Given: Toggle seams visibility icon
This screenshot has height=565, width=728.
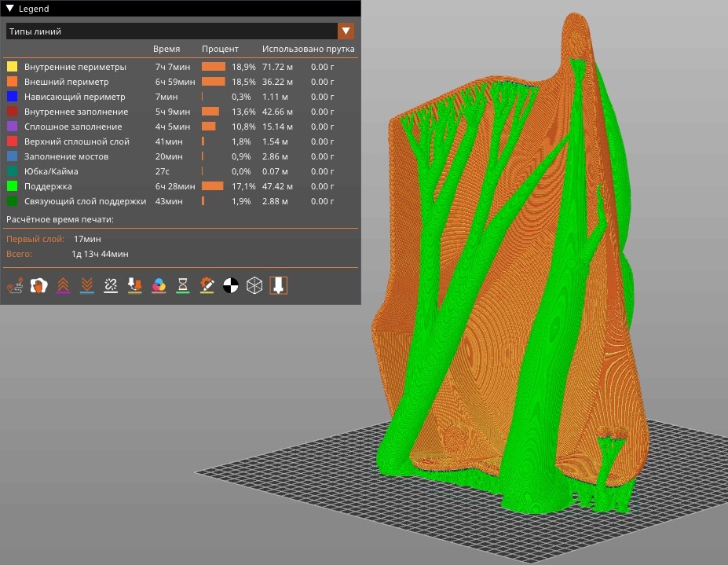Looking at the screenshot, I should (x=111, y=285).
